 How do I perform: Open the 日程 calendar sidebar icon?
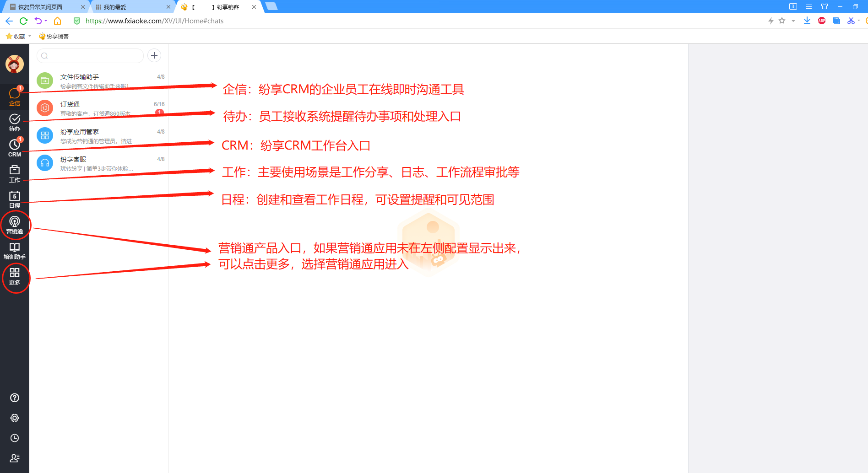coord(15,199)
